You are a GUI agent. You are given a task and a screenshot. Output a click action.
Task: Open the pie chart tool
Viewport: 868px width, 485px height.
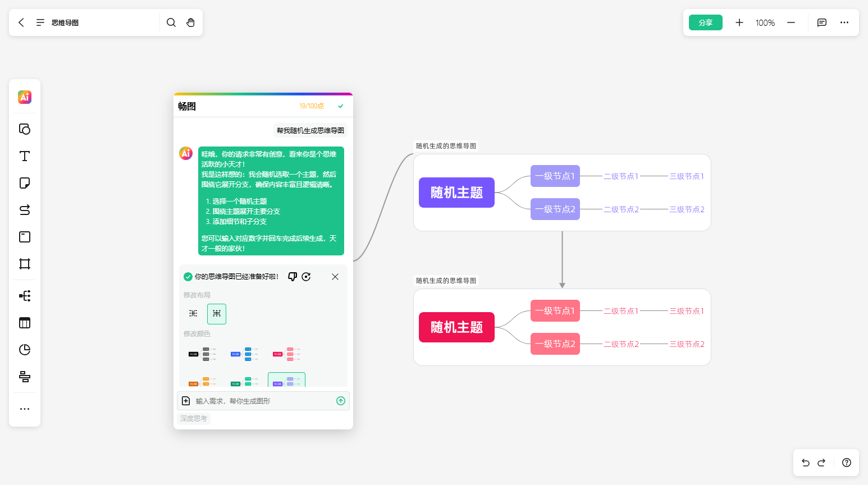tap(25, 350)
